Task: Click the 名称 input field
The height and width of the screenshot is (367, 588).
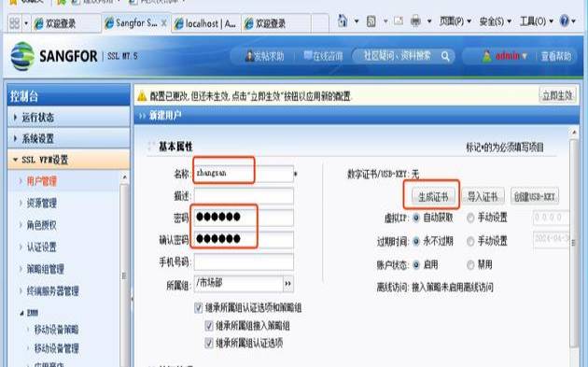Action: coord(244,174)
